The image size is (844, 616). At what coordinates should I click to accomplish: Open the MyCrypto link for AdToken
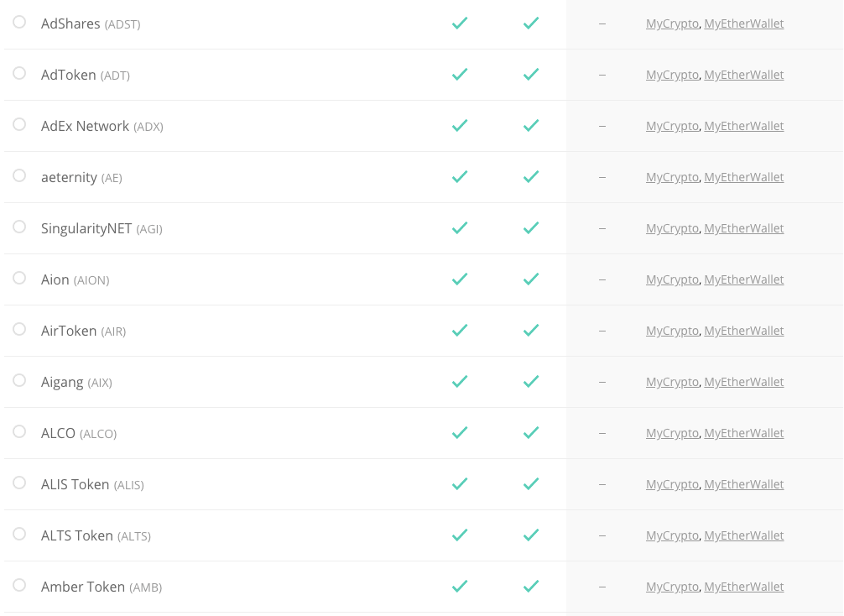tap(672, 75)
